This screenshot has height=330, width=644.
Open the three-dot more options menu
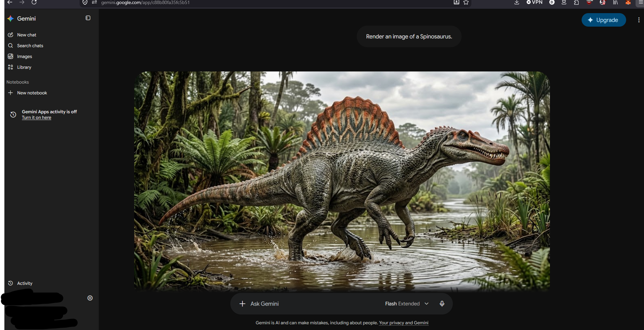[639, 20]
